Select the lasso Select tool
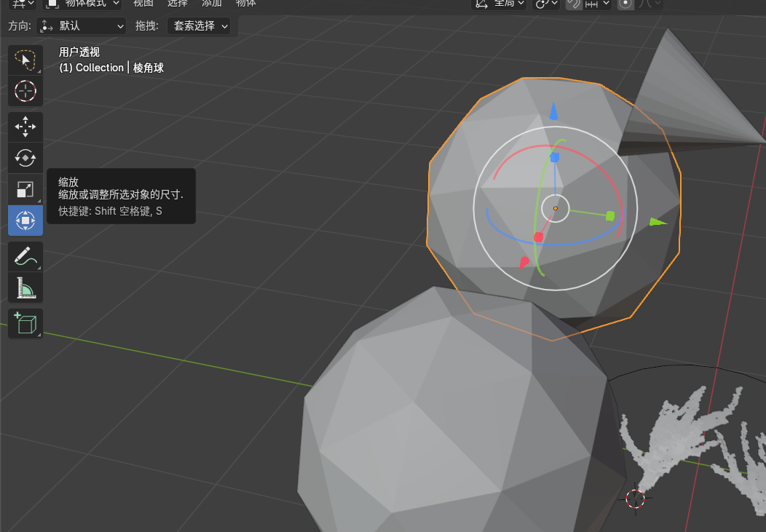 tap(25, 60)
